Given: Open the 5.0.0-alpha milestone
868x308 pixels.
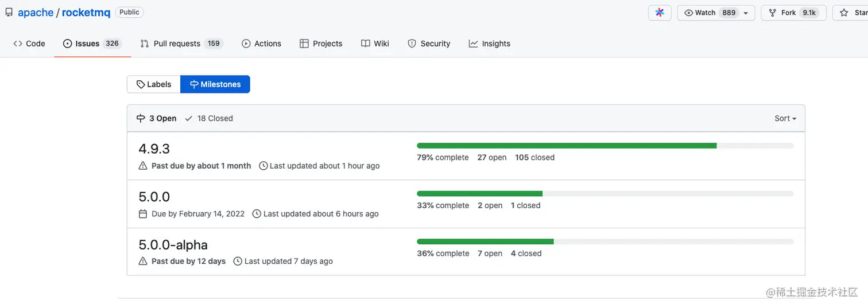Looking at the screenshot, I should click(173, 245).
